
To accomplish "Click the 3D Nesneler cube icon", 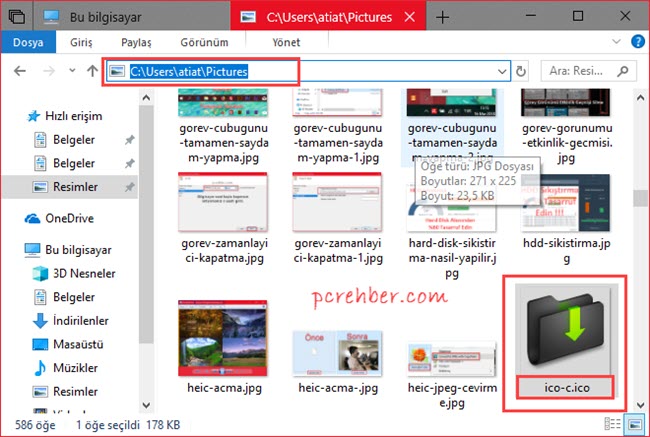I will pyautogui.click(x=40, y=274).
